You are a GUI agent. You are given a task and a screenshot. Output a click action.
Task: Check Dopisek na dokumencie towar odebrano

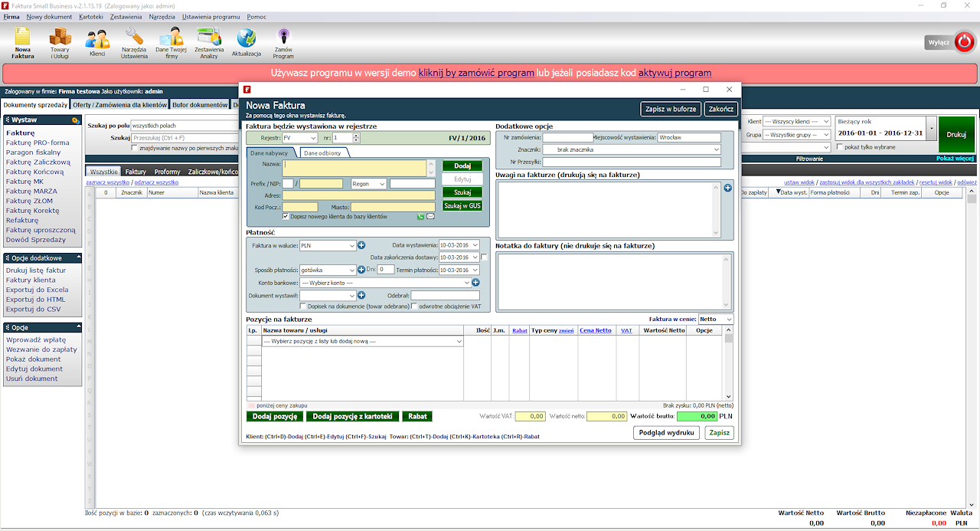[302, 306]
